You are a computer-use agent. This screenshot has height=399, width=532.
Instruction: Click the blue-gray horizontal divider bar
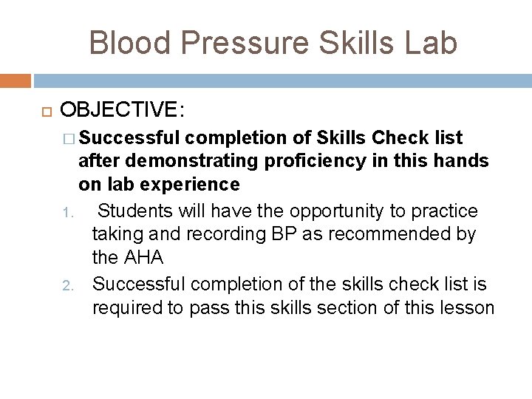coord(282,80)
